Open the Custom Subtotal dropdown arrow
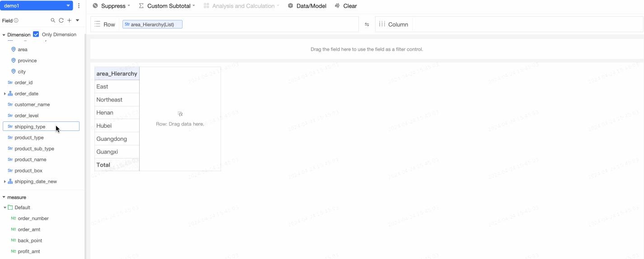644x259 pixels. (x=194, y=6)
